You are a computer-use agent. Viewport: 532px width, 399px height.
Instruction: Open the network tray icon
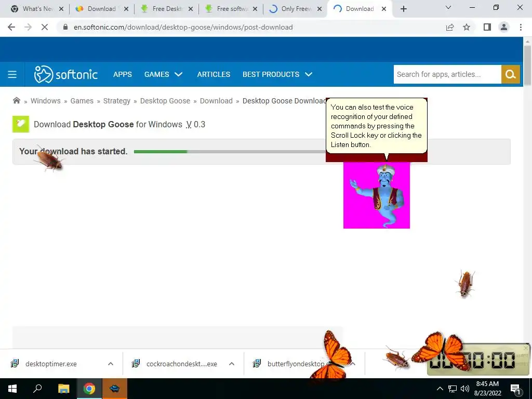pos(453,389)
